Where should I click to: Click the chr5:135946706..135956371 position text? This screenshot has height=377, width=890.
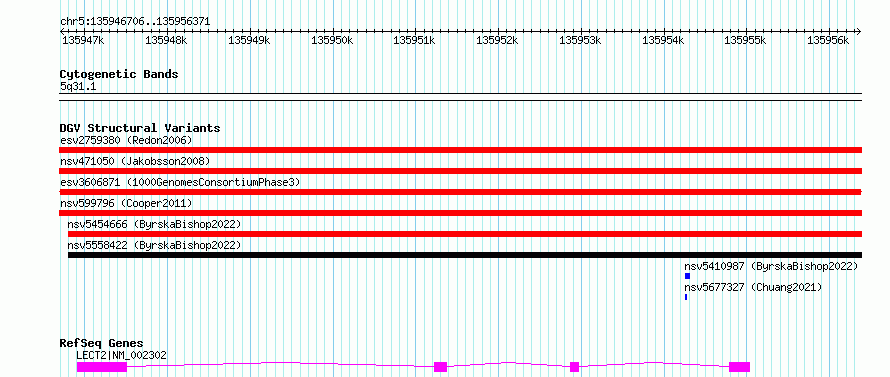pyautogui.click(x=135, y=22)
